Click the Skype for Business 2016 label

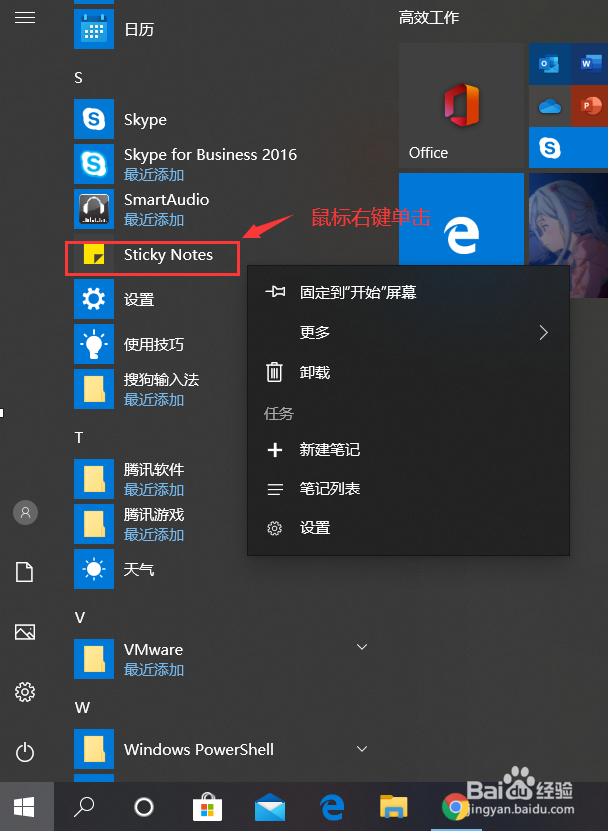[210, 154]
